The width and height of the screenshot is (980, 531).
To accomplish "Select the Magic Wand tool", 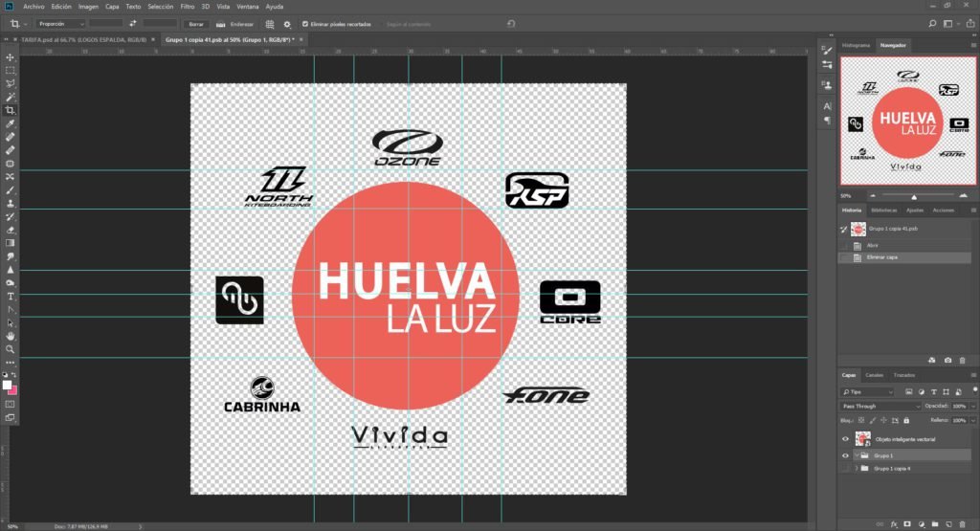I will point(10,97).
